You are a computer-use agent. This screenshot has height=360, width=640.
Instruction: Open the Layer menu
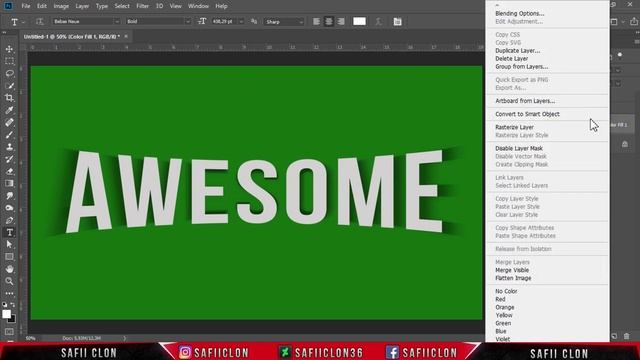pyautogui.click(x=82, y=6)
